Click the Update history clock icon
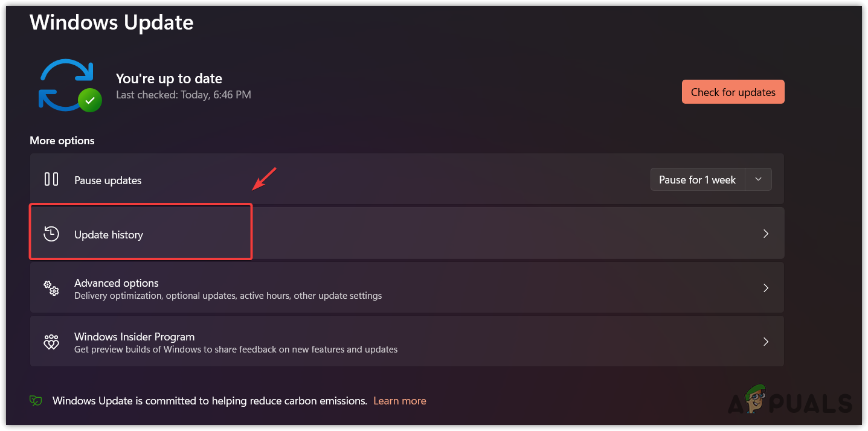This screenshot has width=868, height=431. click(51, 234)
